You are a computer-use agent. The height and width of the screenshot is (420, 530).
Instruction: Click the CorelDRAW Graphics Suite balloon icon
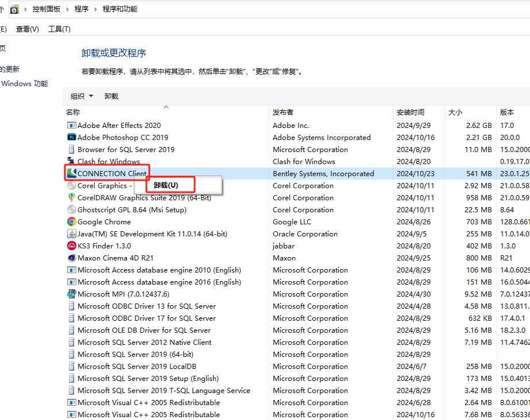click(x=72, y=197)
